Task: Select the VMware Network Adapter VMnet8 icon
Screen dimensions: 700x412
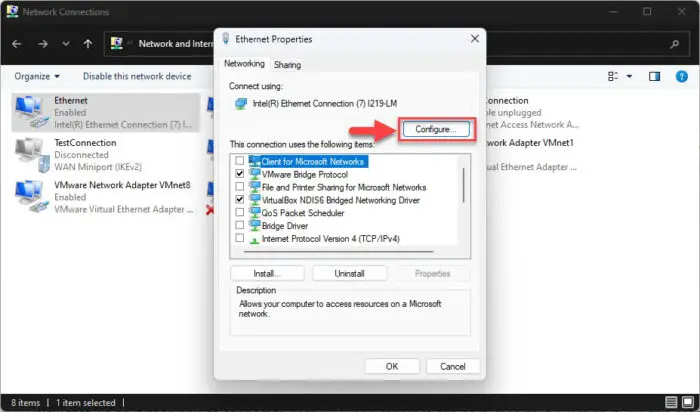Action: (32, 196)
